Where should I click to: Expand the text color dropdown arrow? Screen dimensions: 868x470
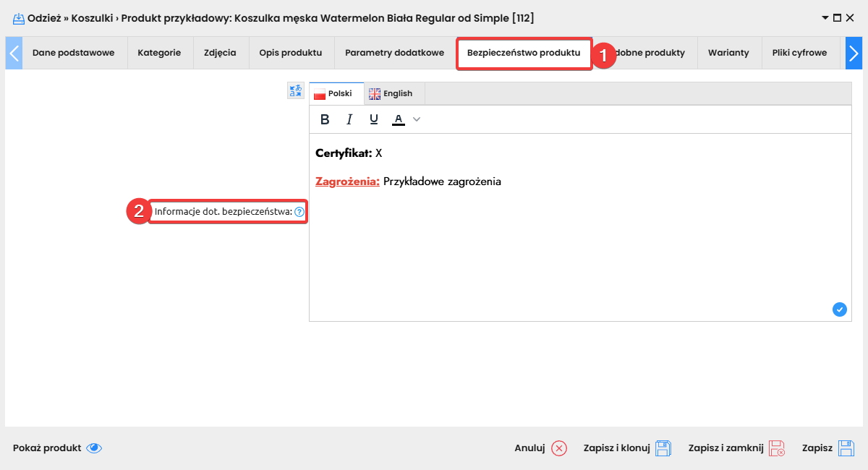click(417, 119)
